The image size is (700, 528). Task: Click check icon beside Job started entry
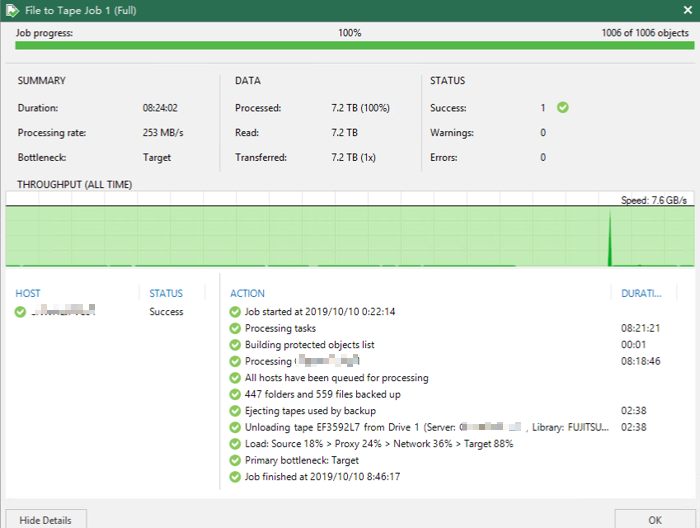pyautogui.click(x=235, y=312)
